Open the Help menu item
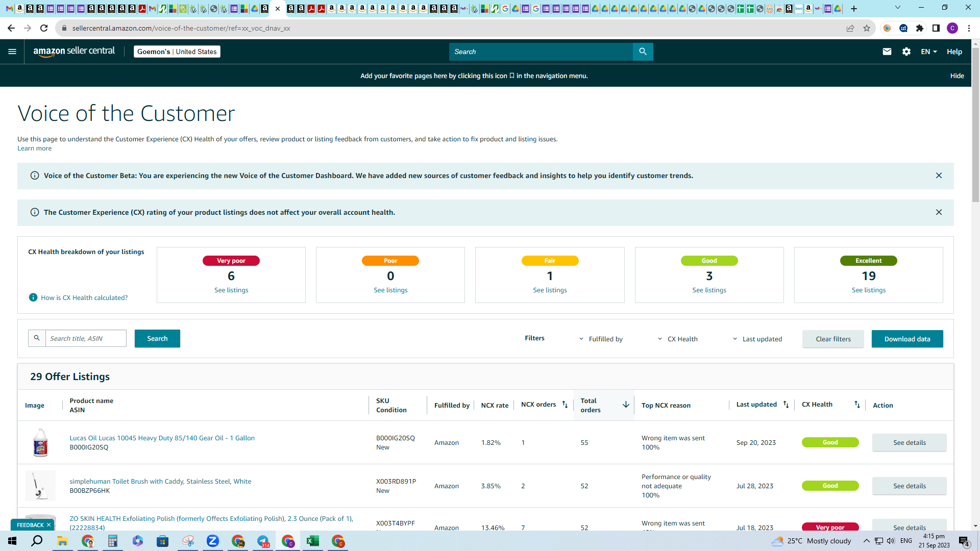The width and height of the screenshot is (980, 551). pyautogui.click(x=954, y=52)
